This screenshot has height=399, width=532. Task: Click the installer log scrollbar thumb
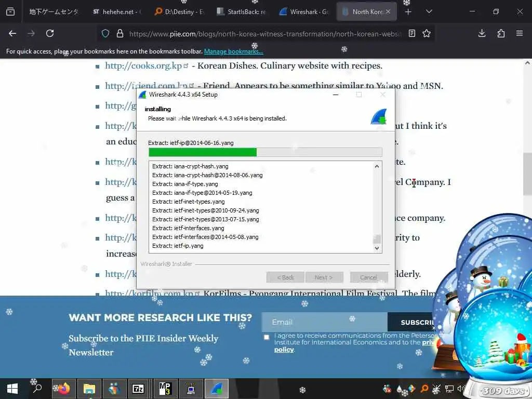coord(377,238)
